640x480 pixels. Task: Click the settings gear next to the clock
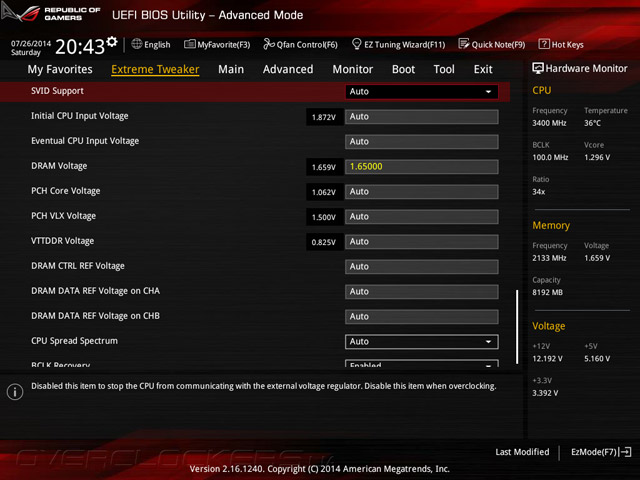(112, 42)
